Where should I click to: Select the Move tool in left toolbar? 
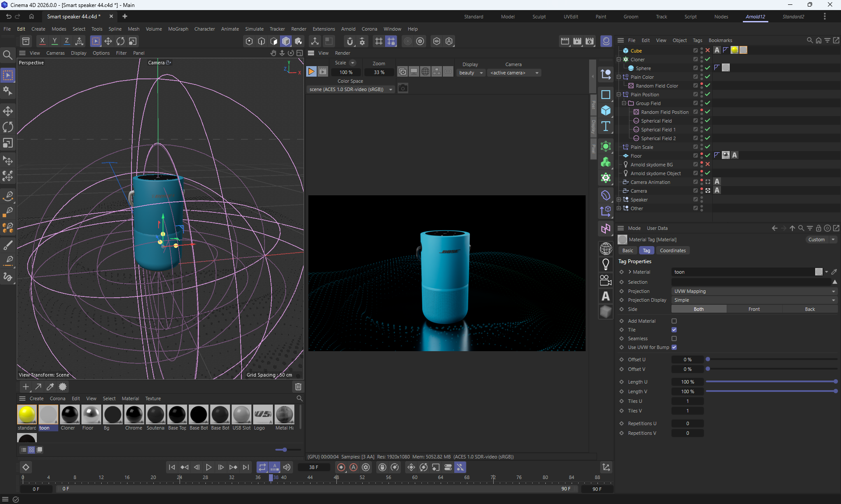coord(8,111)
